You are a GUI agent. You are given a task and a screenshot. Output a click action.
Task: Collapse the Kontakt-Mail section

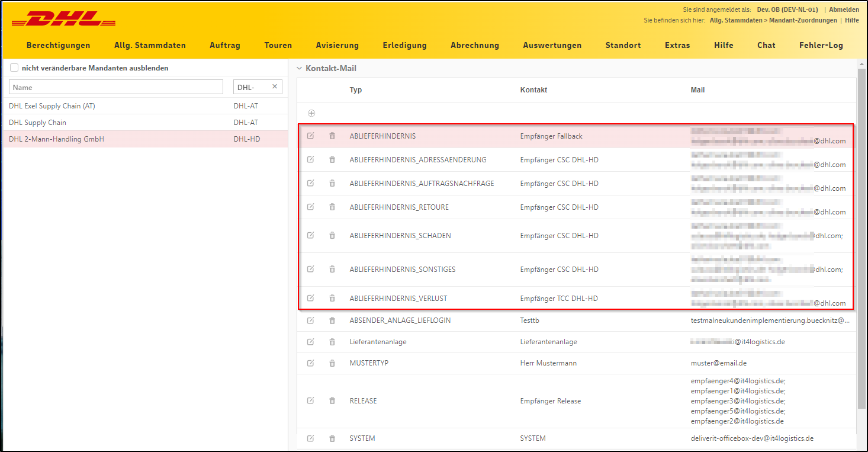(299, 69)
